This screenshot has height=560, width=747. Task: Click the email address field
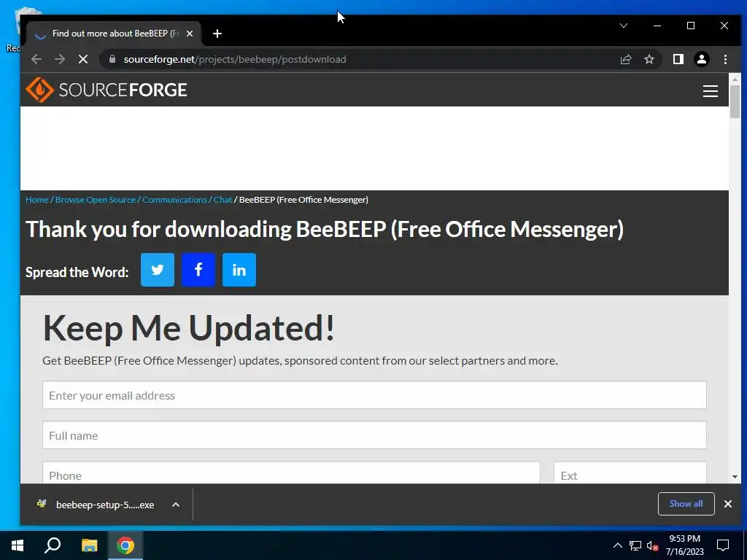(374, 394)
